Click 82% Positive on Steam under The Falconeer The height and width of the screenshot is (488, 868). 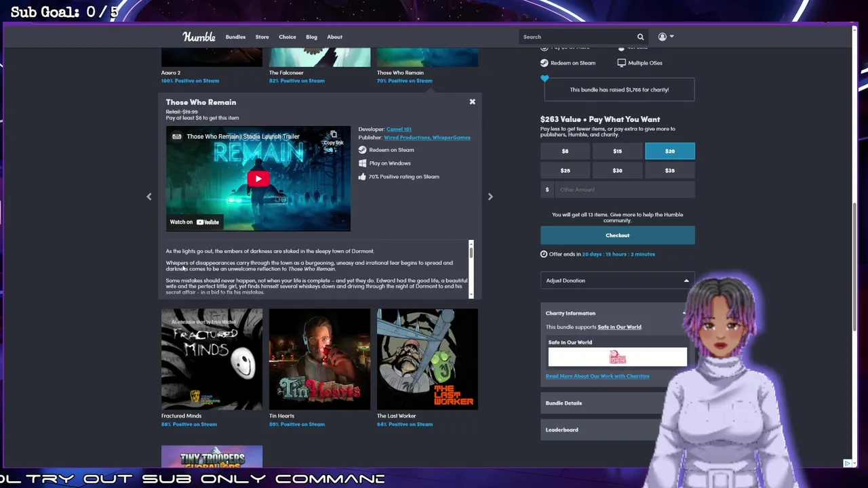click(297, 81)
